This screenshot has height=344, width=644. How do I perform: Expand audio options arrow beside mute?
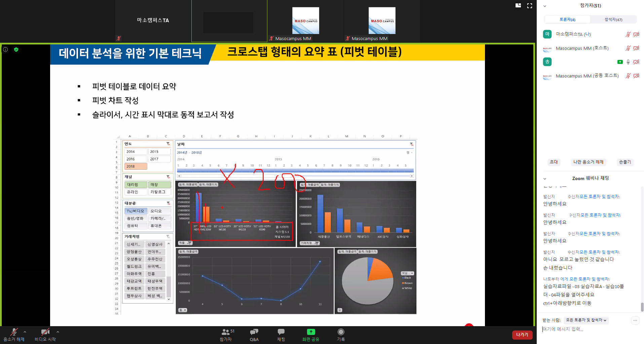tap(25, 332)
